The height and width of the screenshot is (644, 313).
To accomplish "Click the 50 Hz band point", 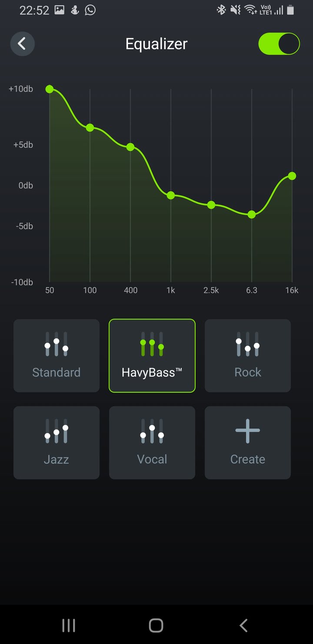I will coord(50,89).
